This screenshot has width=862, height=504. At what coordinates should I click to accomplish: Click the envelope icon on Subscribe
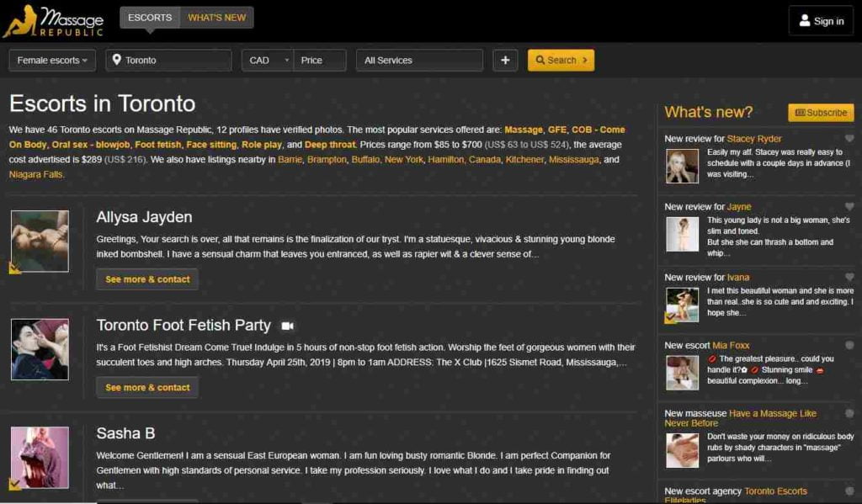point(800,113)
